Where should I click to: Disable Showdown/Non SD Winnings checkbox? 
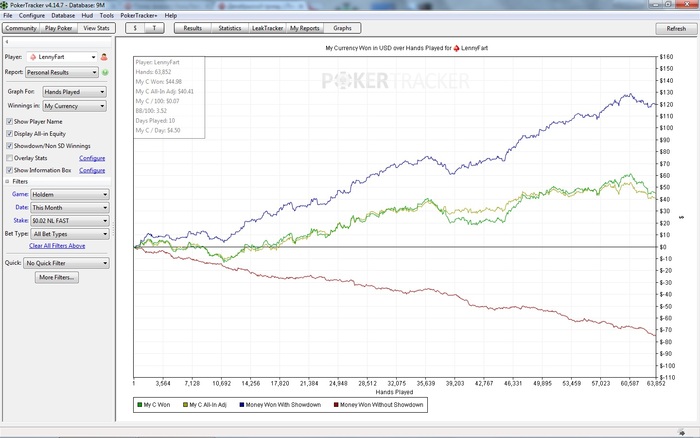pyautogui.click(x=9, y=146)
